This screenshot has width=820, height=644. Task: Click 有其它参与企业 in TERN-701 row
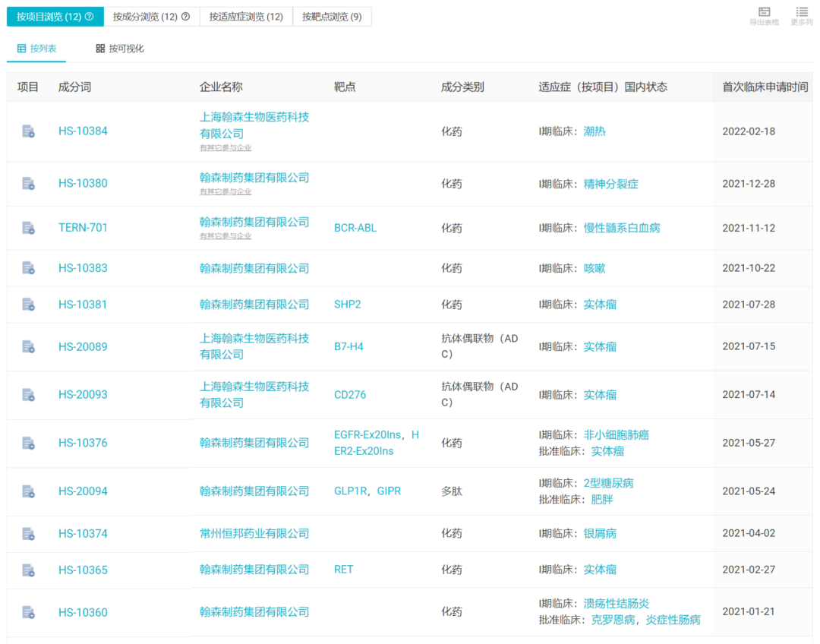(225, 236)
